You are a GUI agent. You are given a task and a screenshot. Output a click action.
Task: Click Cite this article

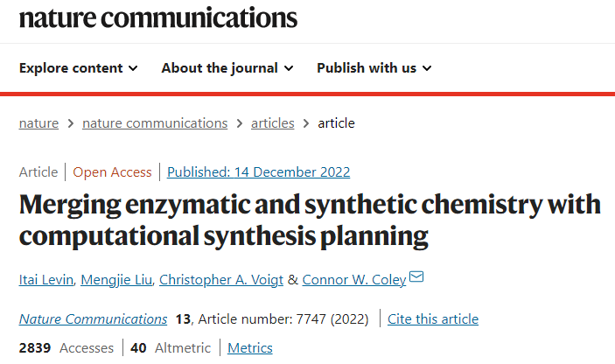[433, 318]
